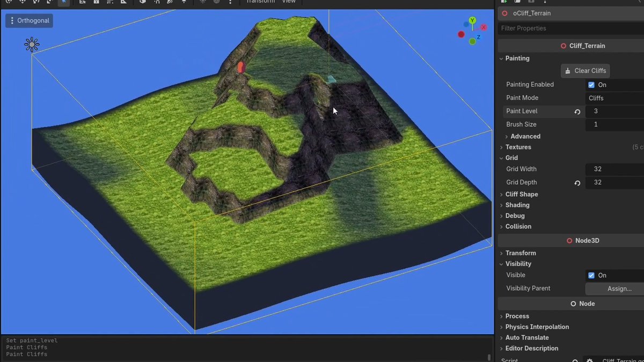Click the Filter Properties search field
Screen dimensions: 644x362
(571, 28)
